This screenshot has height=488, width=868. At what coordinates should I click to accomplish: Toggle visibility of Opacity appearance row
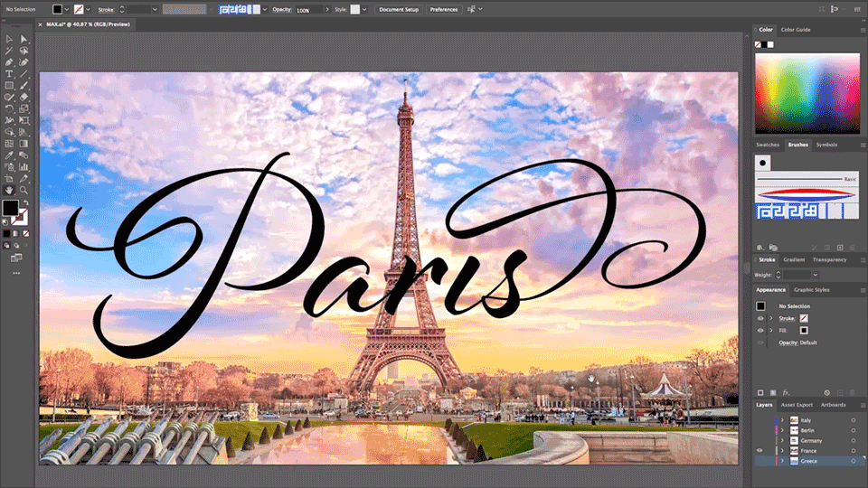[x=760, y=343]
